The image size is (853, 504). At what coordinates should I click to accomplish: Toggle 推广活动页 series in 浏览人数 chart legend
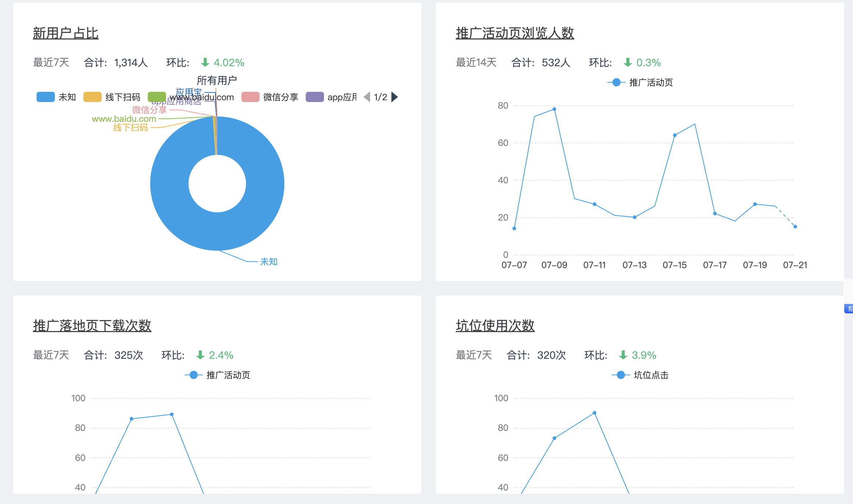pos(640,82)
